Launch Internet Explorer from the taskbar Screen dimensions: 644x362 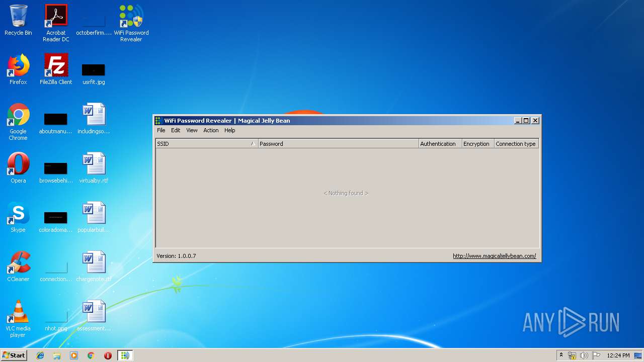tap(40, 355)
